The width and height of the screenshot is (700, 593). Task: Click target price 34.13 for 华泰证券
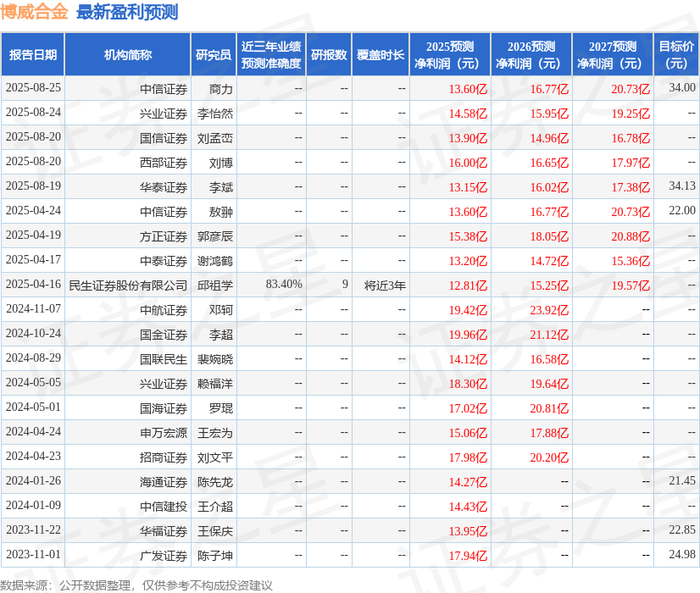(x=682, y=186)
